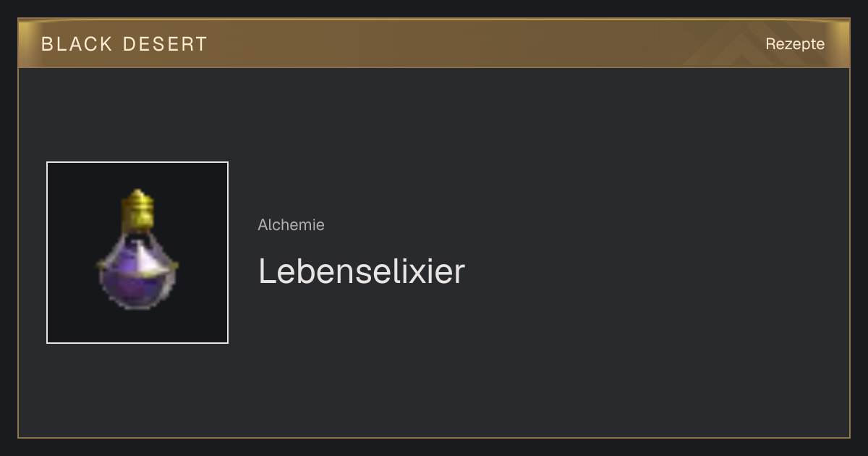Click the Alchemie category label
868x456 pixels.
point(291,224)
